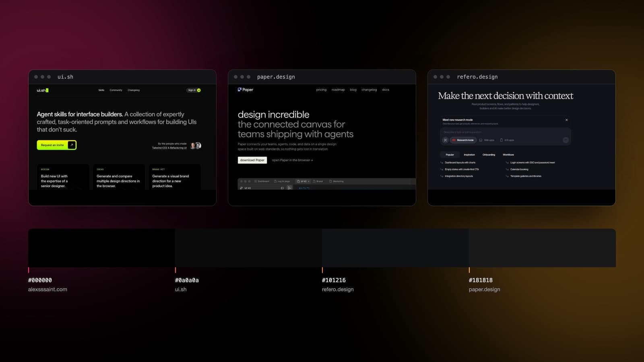This screenshot has width=644, height=362.
Task: Click open Paper in the browser link
Action: click(292, 160)
